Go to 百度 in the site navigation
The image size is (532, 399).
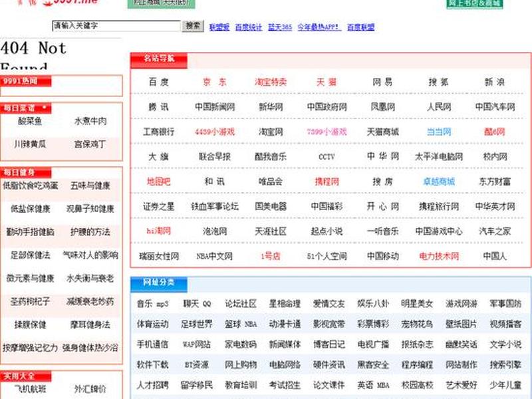tap(158, 82)
